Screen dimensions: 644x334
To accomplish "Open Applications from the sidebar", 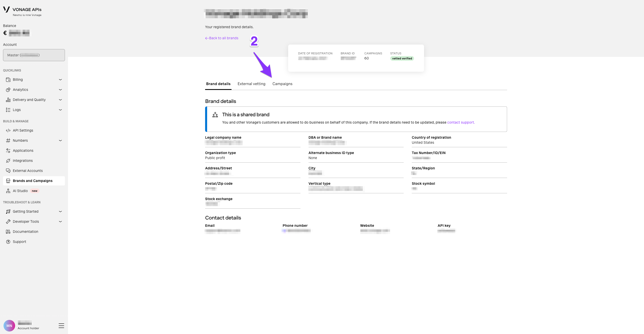I will pos(23,150).
